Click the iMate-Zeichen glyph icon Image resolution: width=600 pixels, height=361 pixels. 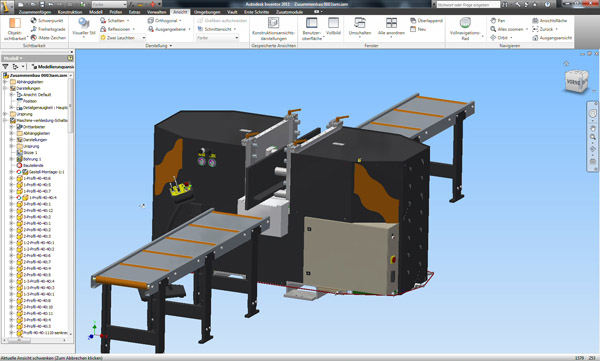tap(33, 38)
